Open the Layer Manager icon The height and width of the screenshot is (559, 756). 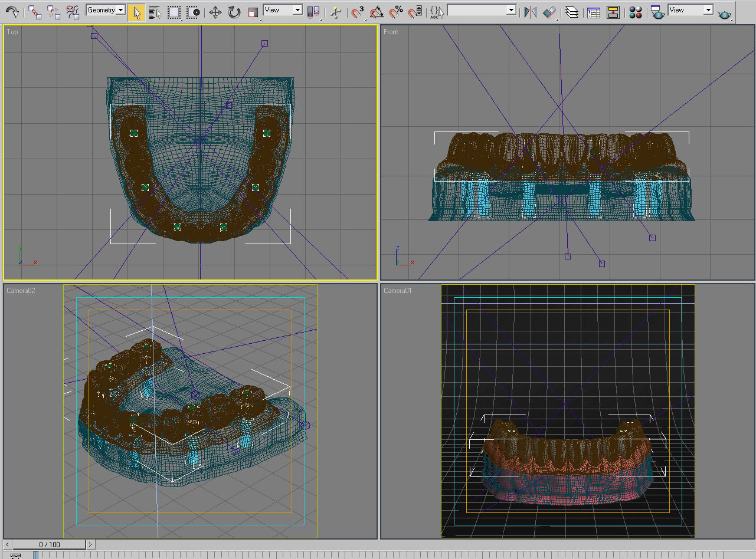click(571, 12)
